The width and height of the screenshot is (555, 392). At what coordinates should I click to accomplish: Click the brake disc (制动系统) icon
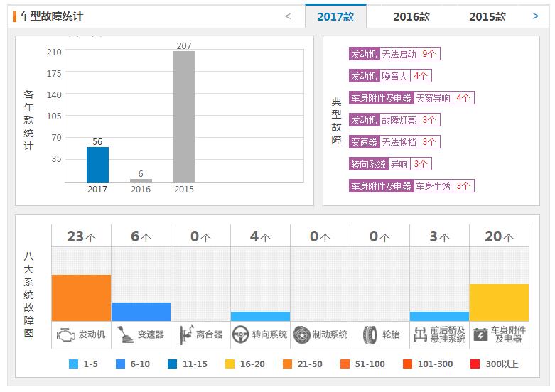tap(302, 334)
